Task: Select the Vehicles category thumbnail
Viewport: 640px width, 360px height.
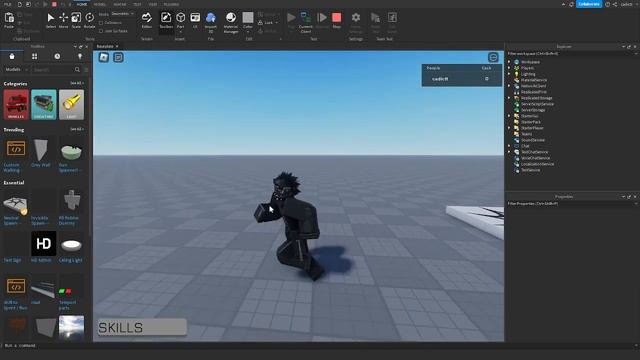Action: point(16,104)
